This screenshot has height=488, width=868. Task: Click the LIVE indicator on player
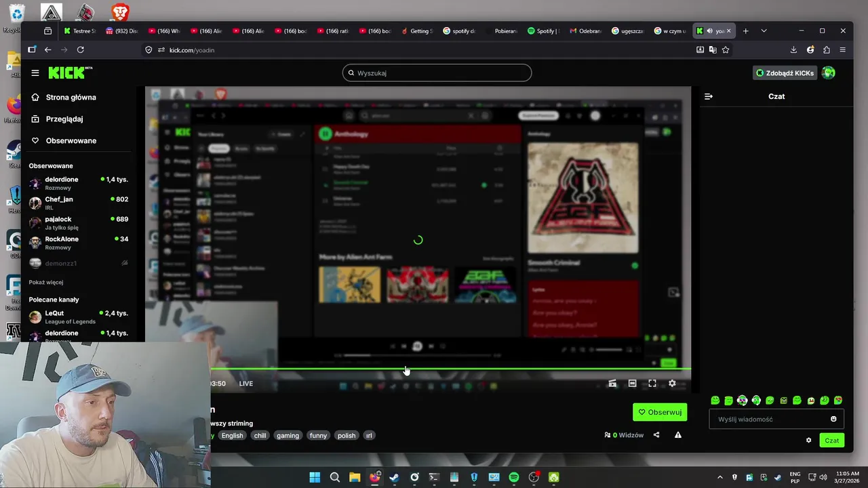(246, 384)
